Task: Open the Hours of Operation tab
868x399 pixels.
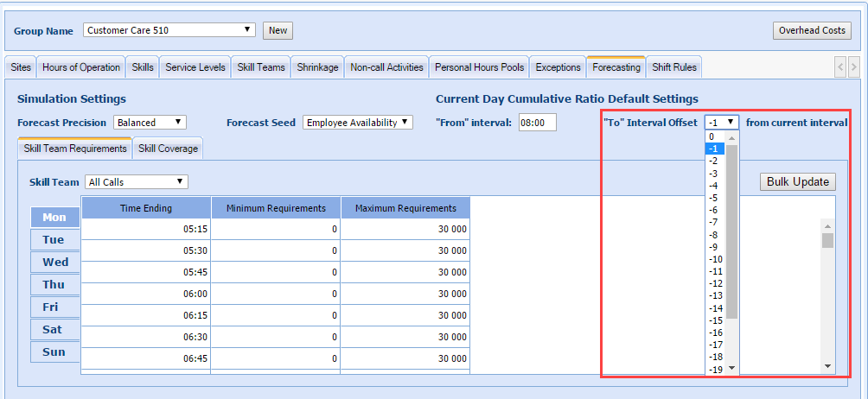Action: [x=81, y=67]
